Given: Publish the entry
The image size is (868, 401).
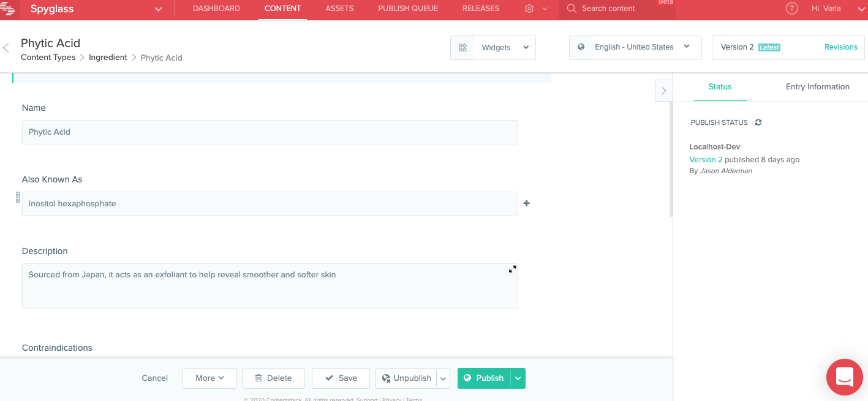Looking at the screenshot, I should point(484,378).
